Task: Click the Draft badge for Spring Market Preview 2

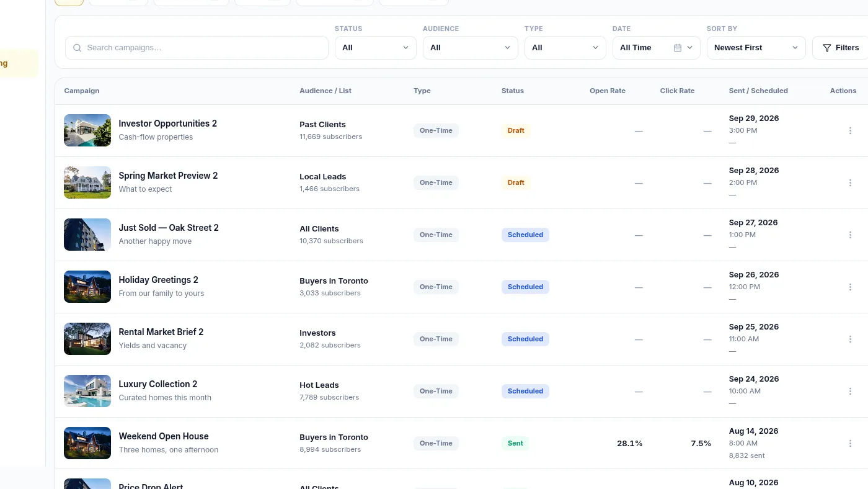Action: [516, 182]
